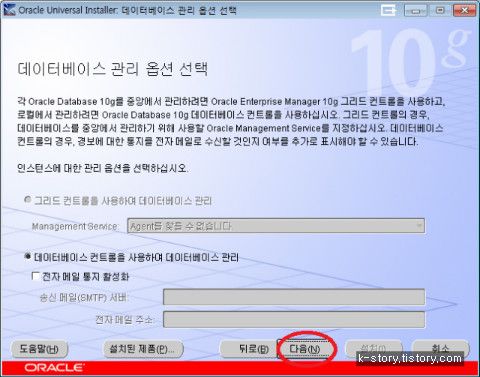Minimize the installer window
This screenshot has height=377, width=480.
[415, 10]
